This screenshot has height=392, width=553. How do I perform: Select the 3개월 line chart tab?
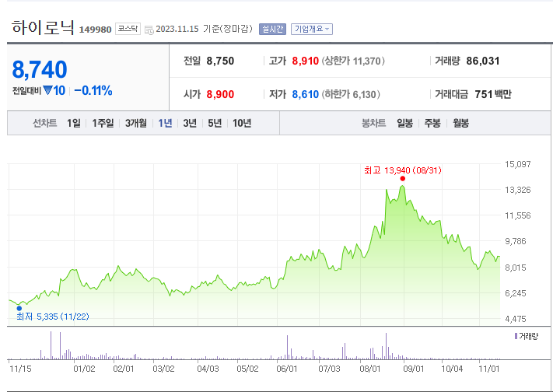coord(136,123)
